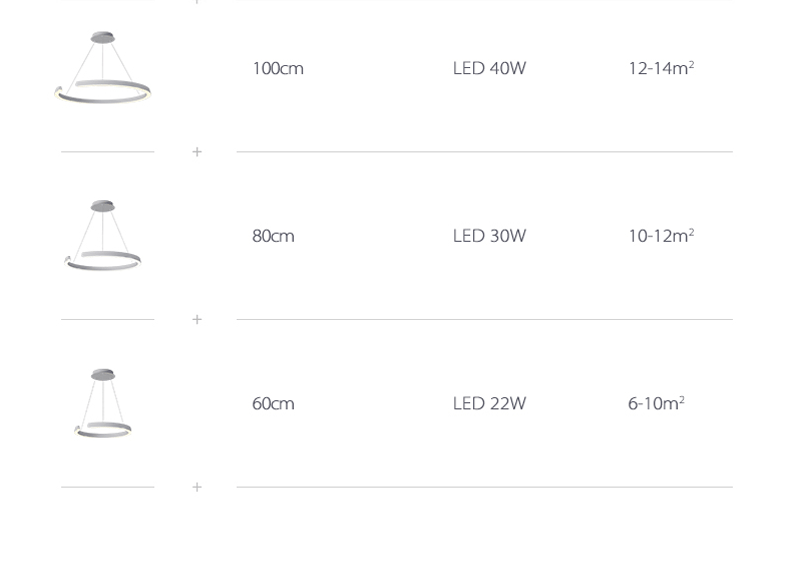Click the glowing ring of the 60cm lamp
The width and height of the screenshot is (790, 576).
tap(103, 430)
